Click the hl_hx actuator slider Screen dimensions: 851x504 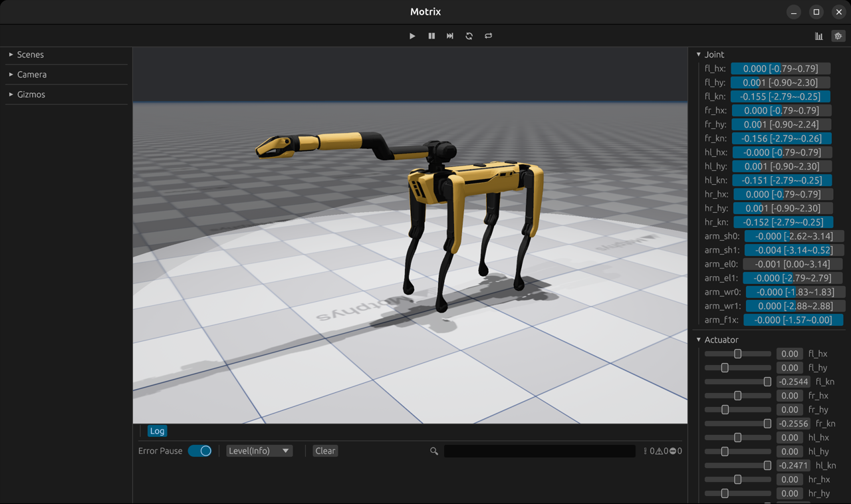(738, 438)
